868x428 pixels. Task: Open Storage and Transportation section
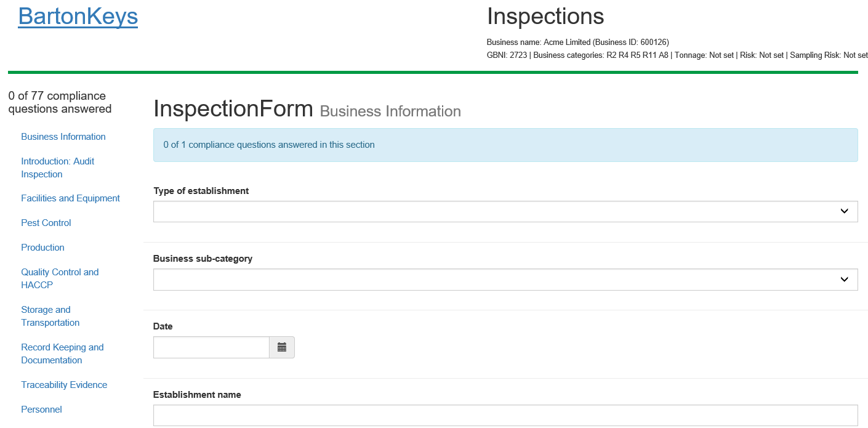50,316
